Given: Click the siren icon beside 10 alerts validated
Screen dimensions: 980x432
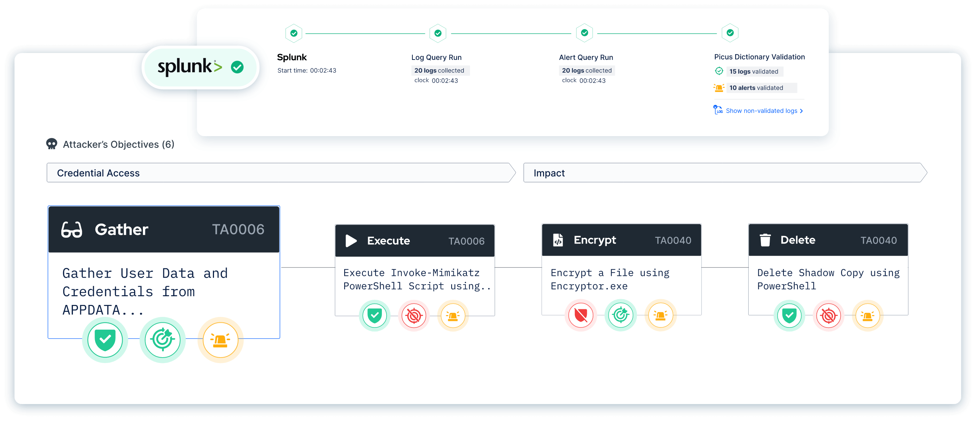Looking at the screenshot, I should (x=718, y=88).
